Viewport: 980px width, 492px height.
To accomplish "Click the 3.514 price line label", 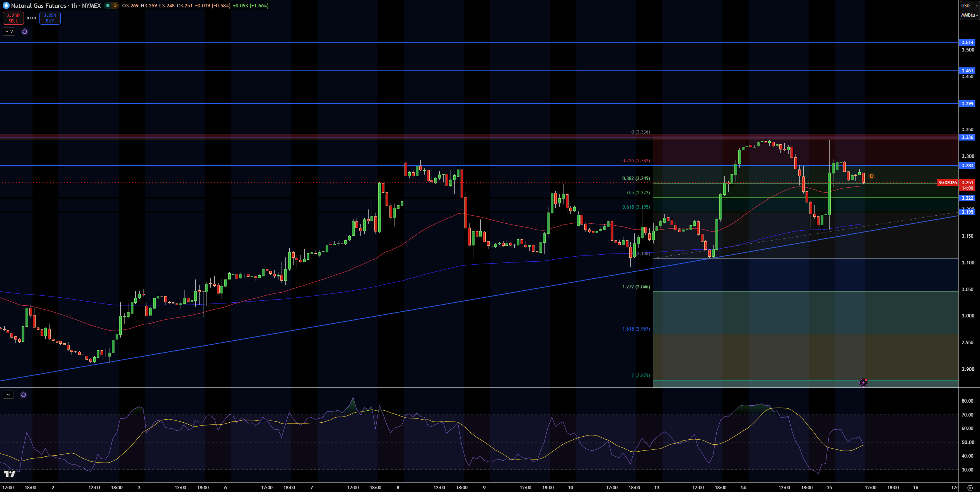I will [x=968, y=43].
